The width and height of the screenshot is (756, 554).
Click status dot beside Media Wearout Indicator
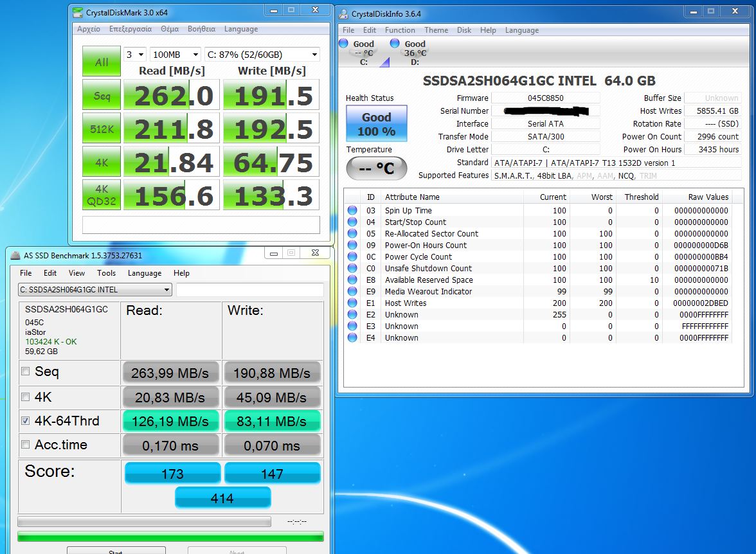point(352,291)
